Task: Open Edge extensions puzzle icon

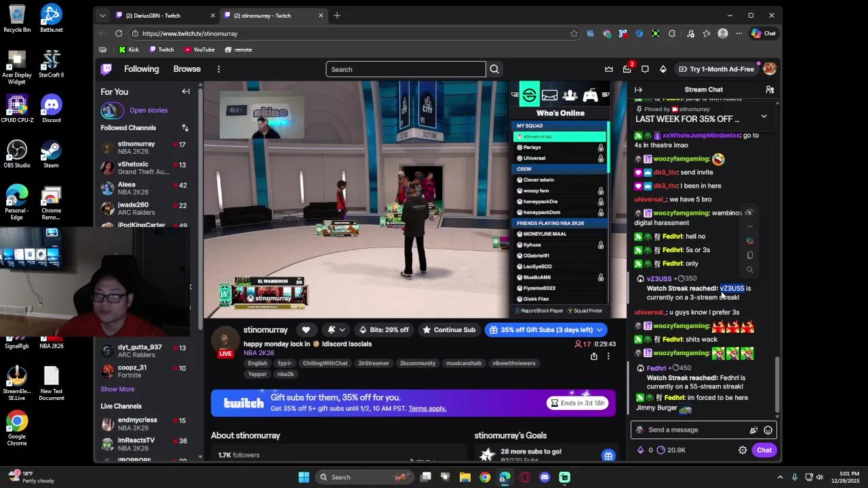Action: (x=671, y=33)
